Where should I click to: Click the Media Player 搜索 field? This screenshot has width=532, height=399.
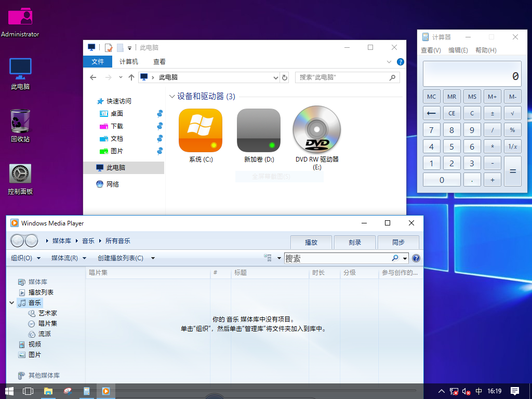337,258
